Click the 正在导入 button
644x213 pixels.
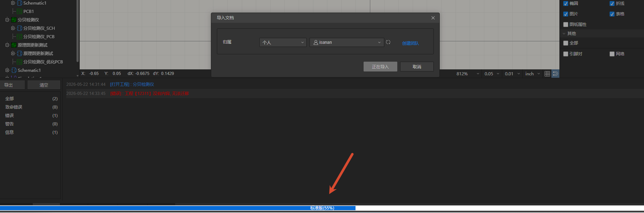(x=380, y=67)
